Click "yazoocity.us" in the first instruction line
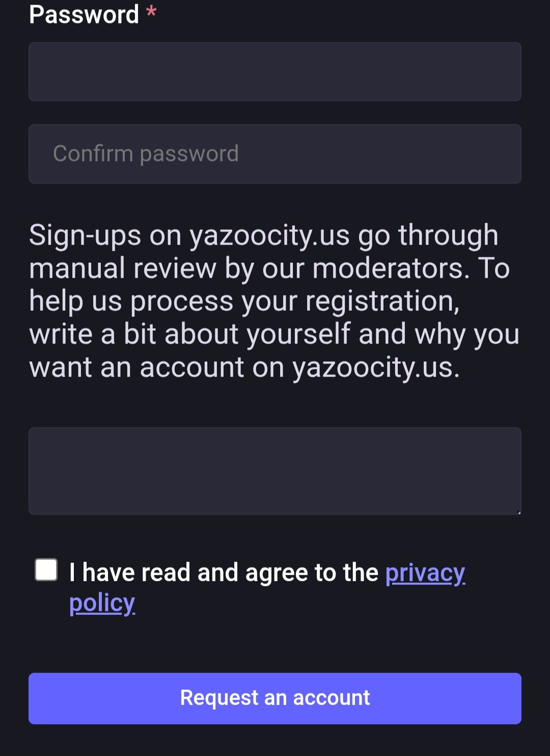Image resolution: width=550 pixels, height=756 pixels. tap(269, 235)
